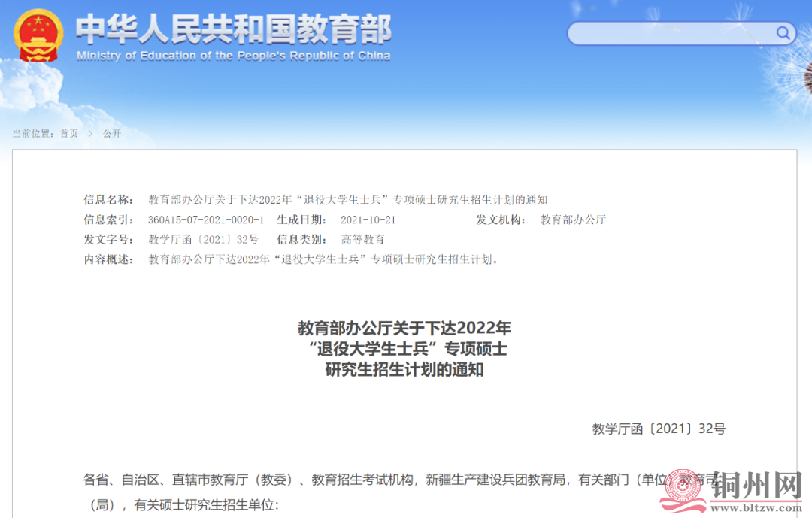This screenshot has height=518, width=812.
Task: Open the 首页 breadcrumb link
Action: [x=68, y=134]
